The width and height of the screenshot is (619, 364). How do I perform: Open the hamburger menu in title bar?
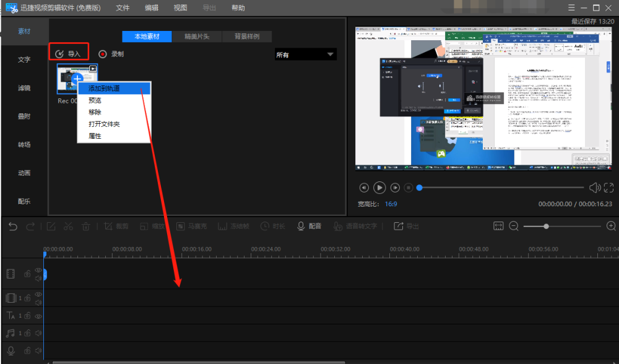coord(571,7)
